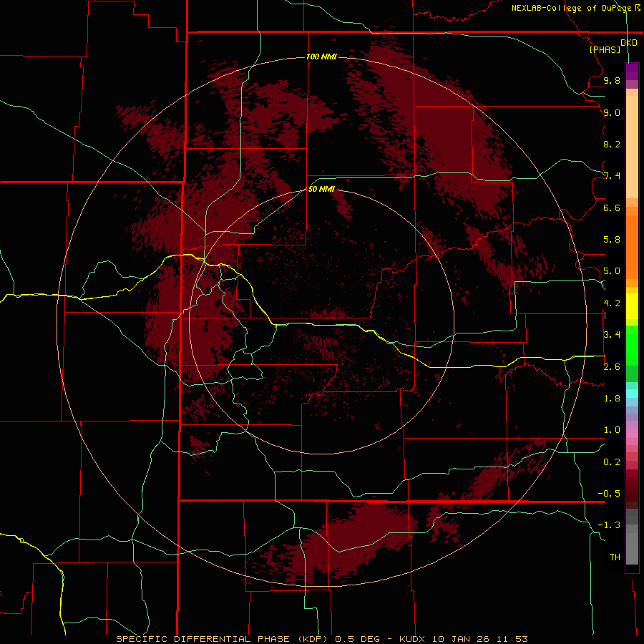
Task: Click the 0.2 scale value
Action: (612, 462)
